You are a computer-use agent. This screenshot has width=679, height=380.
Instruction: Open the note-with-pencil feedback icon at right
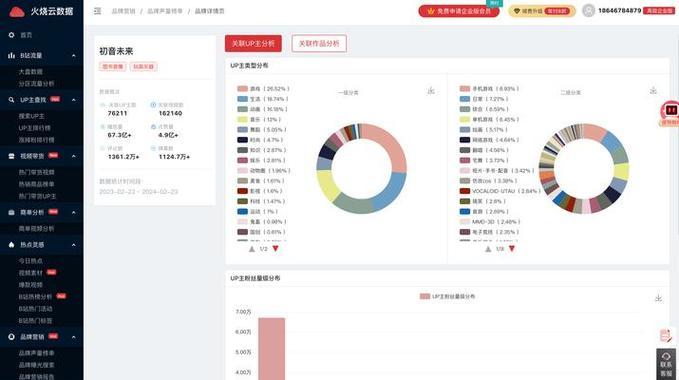(665, 335)
